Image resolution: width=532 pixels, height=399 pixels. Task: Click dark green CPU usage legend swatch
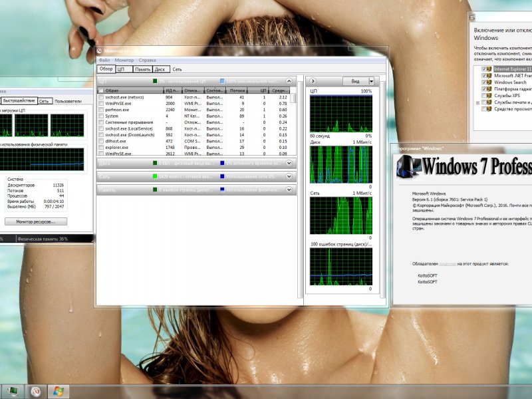point(155,81)
